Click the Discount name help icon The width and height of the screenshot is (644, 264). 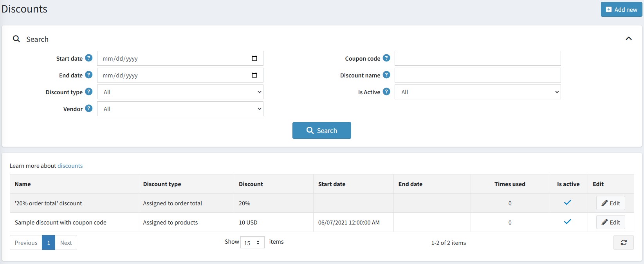(x=386, y=75)
